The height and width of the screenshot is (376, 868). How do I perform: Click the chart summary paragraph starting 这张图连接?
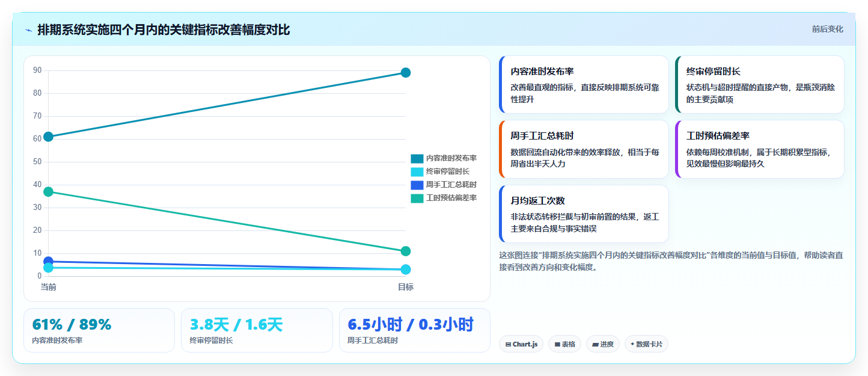tap(671, 261)
